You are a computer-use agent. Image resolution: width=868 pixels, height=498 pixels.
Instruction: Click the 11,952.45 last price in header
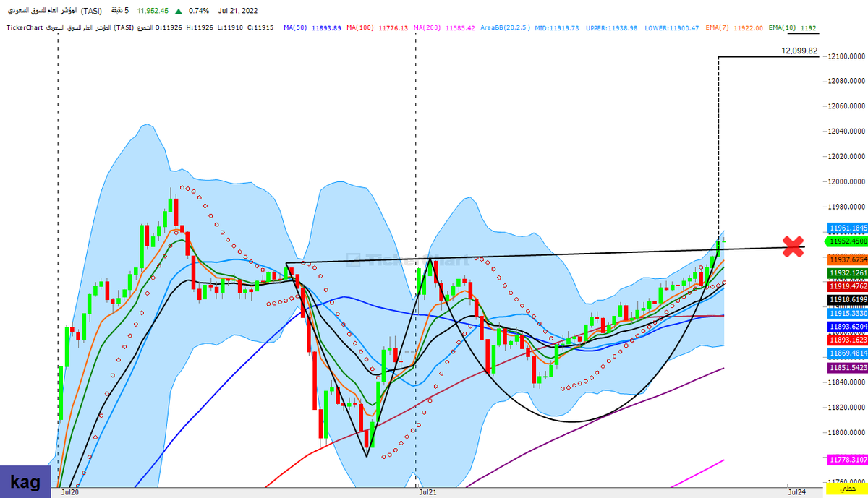[153, 11]
